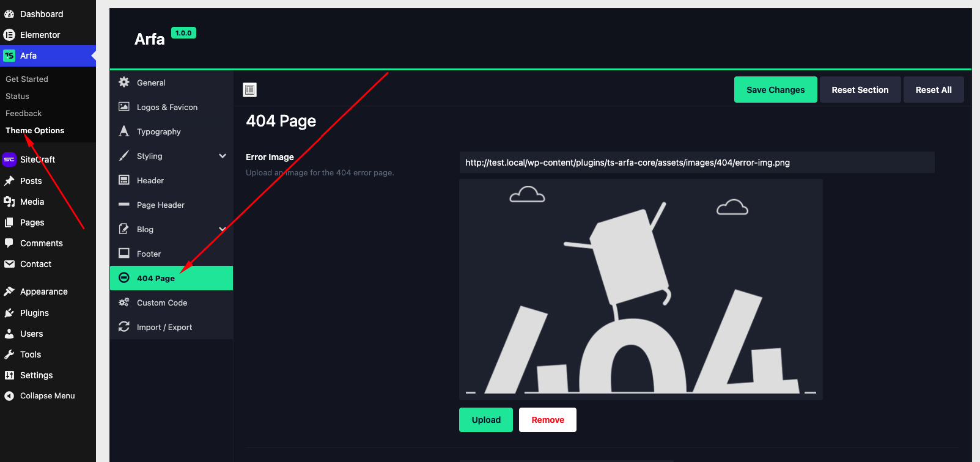Select the 404 Page tab
This screenshot has width=980, height=462.
pos(171,278)
